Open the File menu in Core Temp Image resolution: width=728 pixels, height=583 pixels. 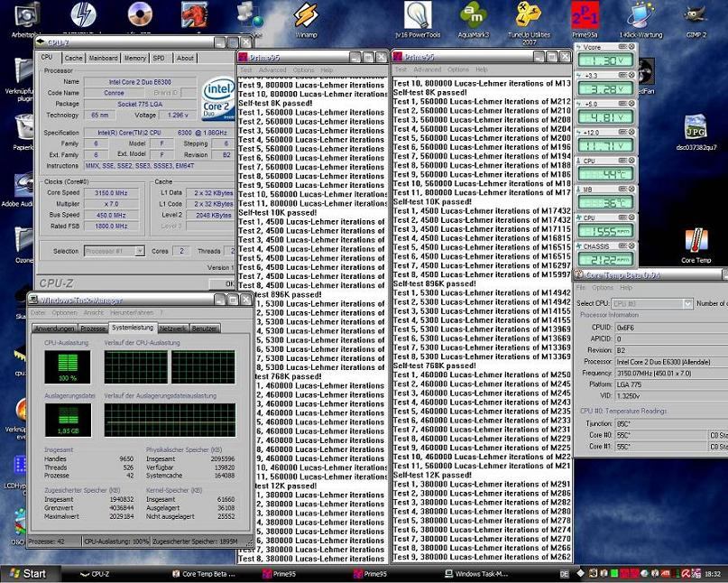coord(580,288)
